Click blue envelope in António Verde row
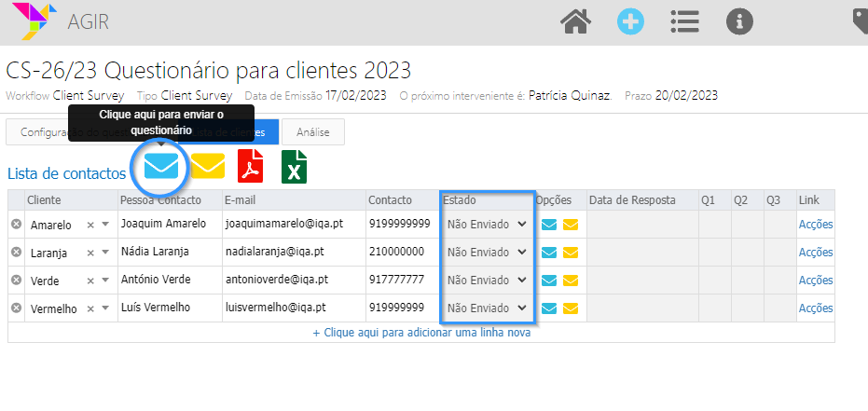The width and height of the screenshot is (868, 411). click(x=548, y=281)
